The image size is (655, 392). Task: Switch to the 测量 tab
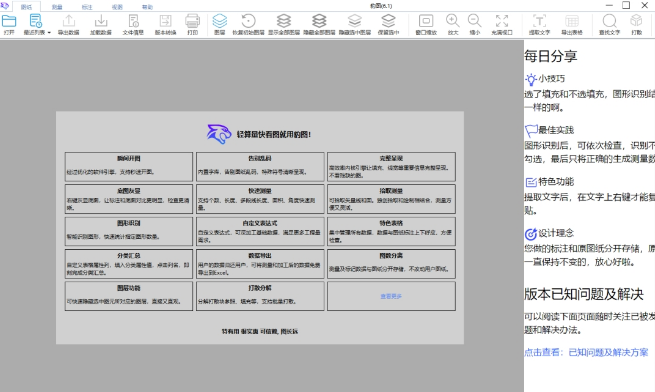coord(57,7)
